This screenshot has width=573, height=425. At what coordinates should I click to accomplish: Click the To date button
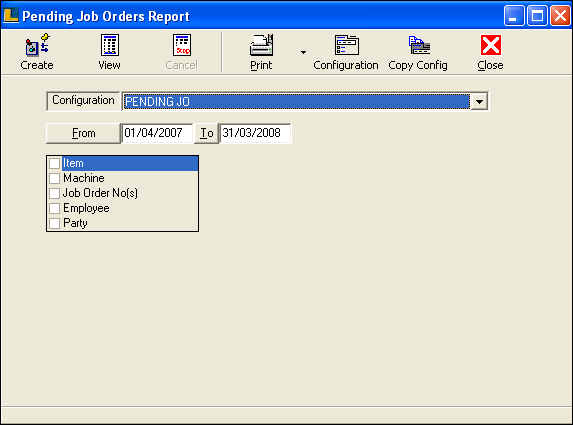click(x=206, y=133)
